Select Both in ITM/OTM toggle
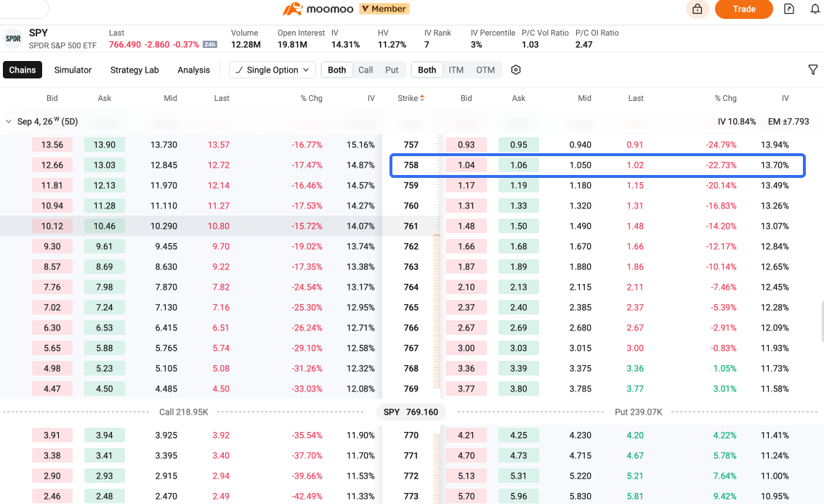 pos(427,70)
